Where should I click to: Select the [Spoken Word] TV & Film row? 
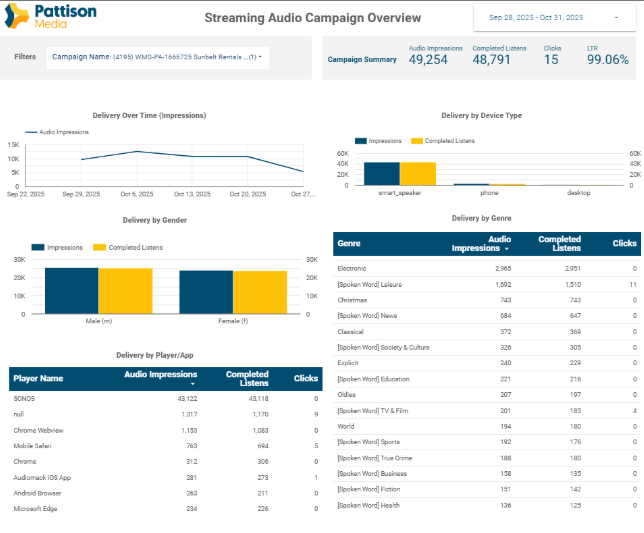487,411
